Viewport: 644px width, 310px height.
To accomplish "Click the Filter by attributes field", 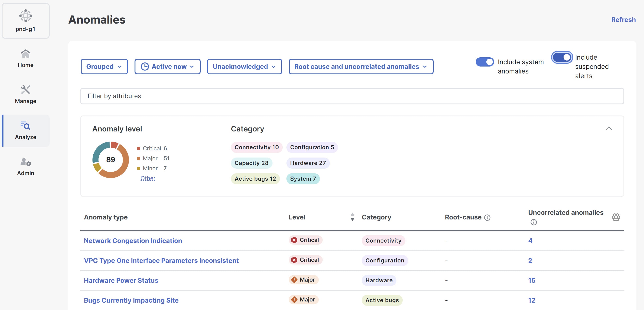I will 352,96.
